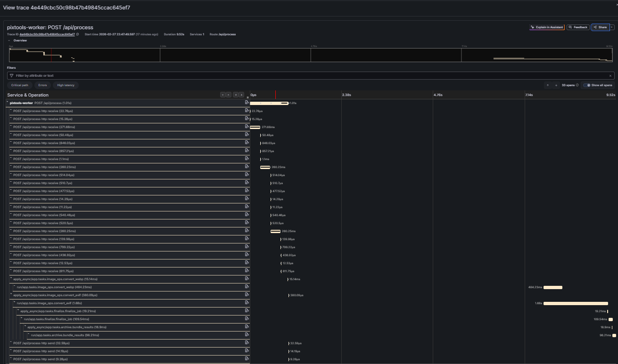Viewport: 618px width, 364px height.
Task: Open logs icon for run bundle_results (96.21ms) row
Action: (247, 335)
